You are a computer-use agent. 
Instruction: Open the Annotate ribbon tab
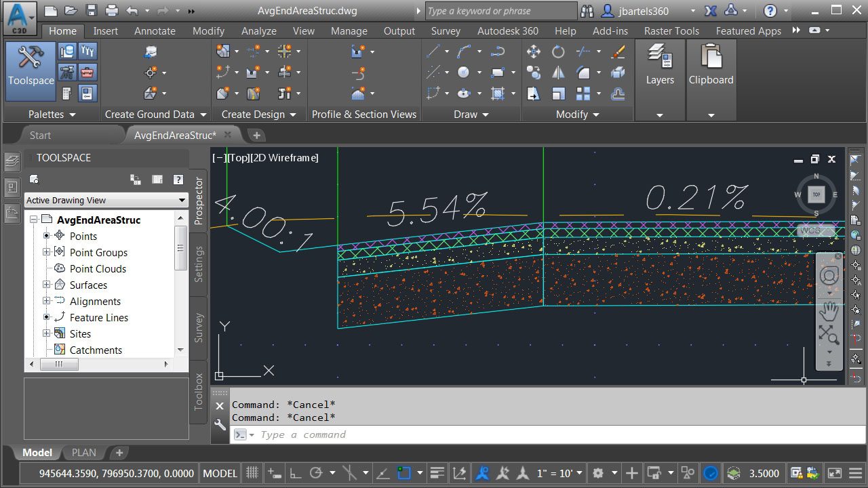point(155,31)
